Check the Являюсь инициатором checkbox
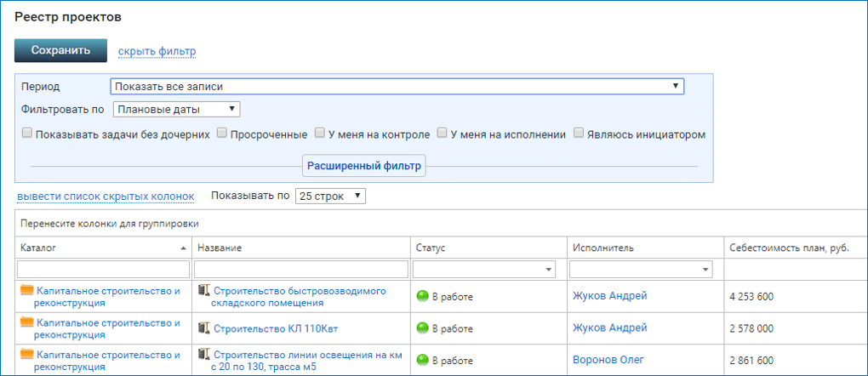This screenshot has width=868, height=376. coord(579,134)
